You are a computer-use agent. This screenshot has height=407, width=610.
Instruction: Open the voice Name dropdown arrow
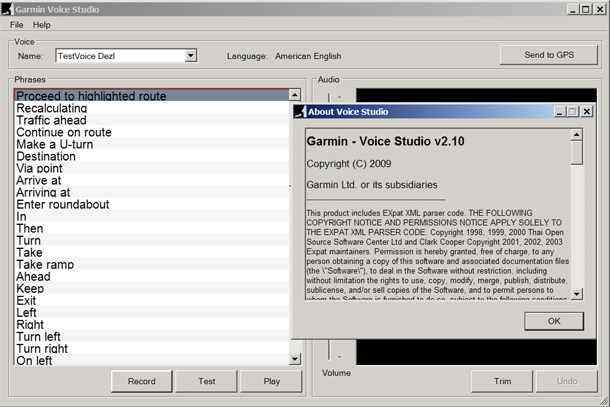tap(190, 56)
